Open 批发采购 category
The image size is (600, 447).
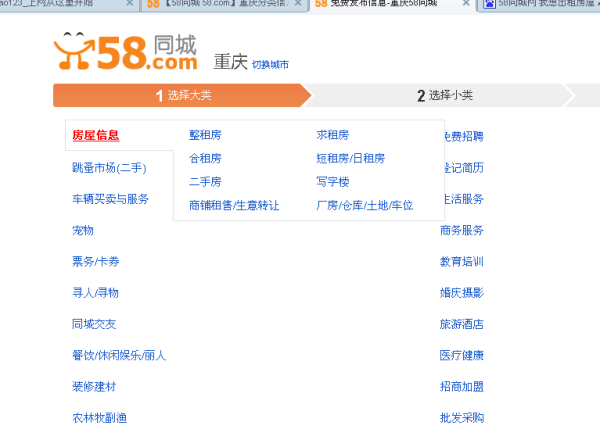point(461,418)
